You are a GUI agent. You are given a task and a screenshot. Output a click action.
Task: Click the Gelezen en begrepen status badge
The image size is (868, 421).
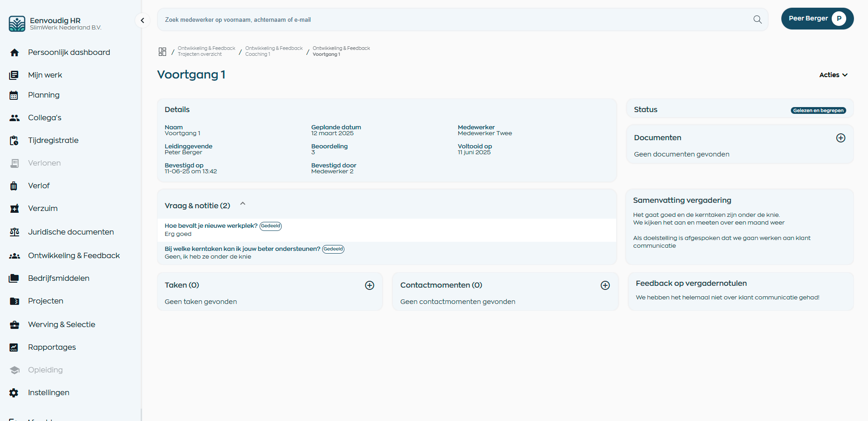[x=818, y=110]
